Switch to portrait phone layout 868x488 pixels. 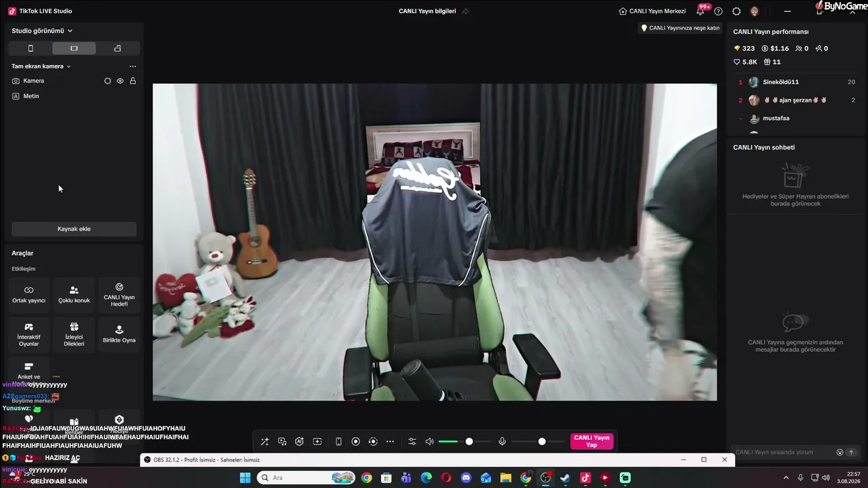(x=30, y=48)
